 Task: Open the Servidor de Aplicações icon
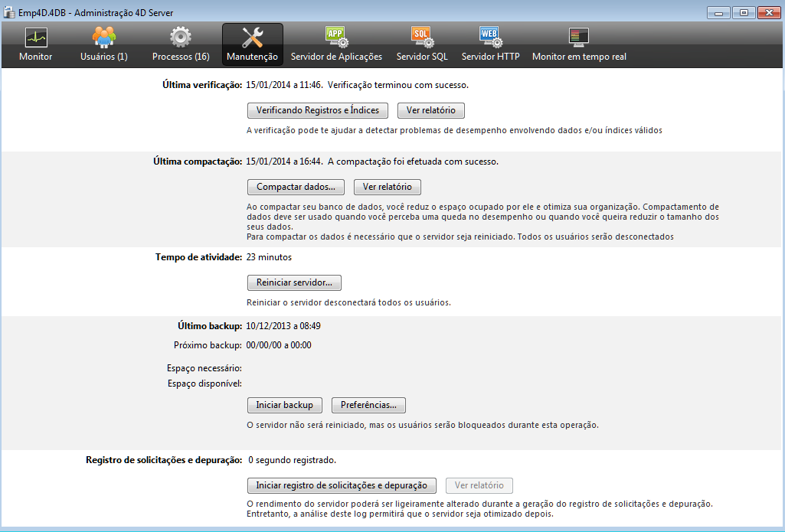[337, 37]
